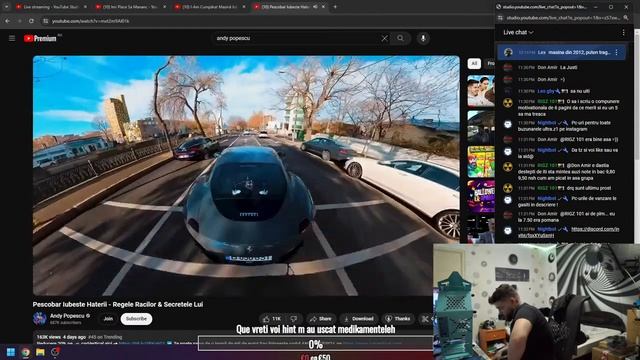Download the video
The image size is (640, 360).
[x=359, y=319]
